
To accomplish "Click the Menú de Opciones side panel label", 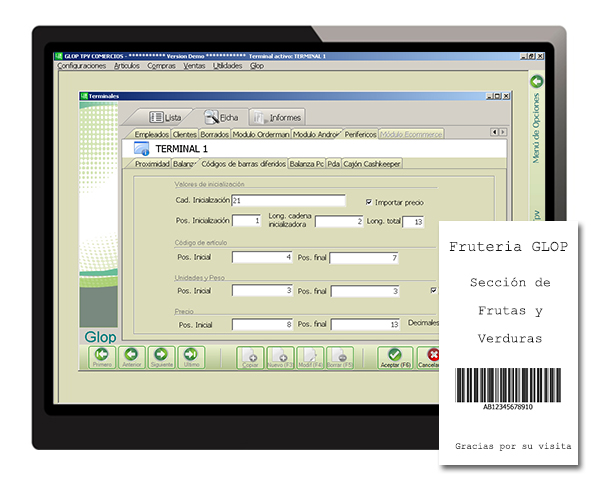I will coord(536,128).
